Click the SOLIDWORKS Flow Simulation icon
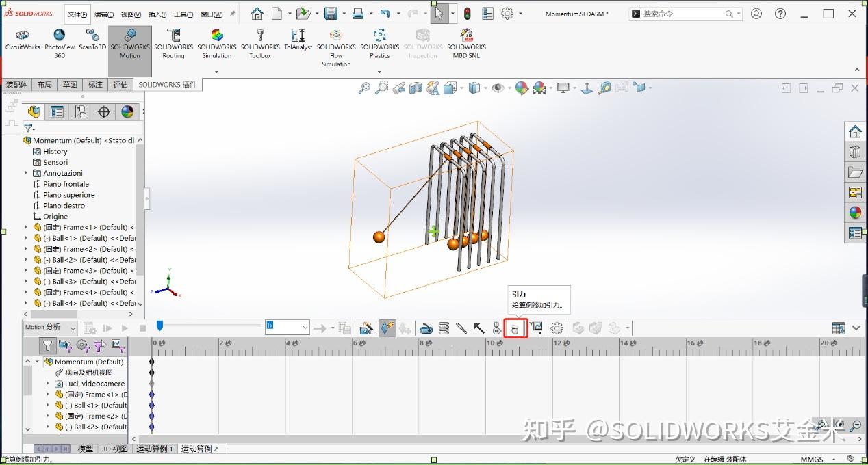Viewport: 868px width, 465px height. click(336, 48)
